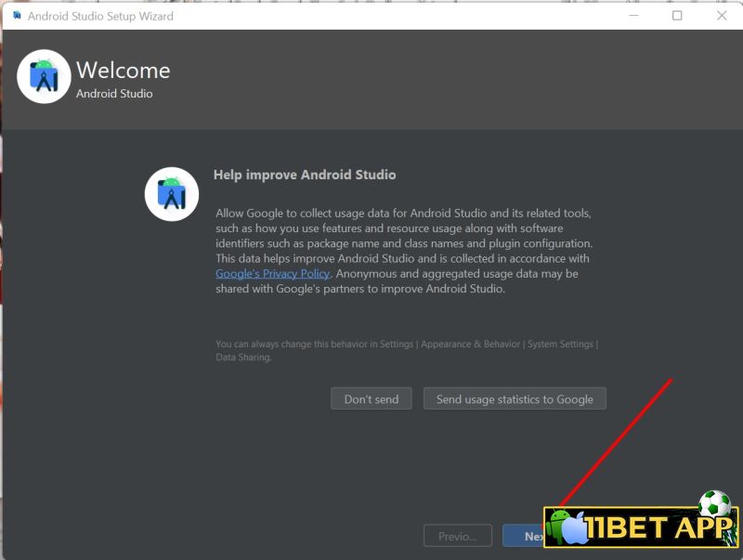The width and height of the screenshot is (743, 560).
Task: Click the Android Studio Setup Wizard title text
Action: click(x=100, y=16)
